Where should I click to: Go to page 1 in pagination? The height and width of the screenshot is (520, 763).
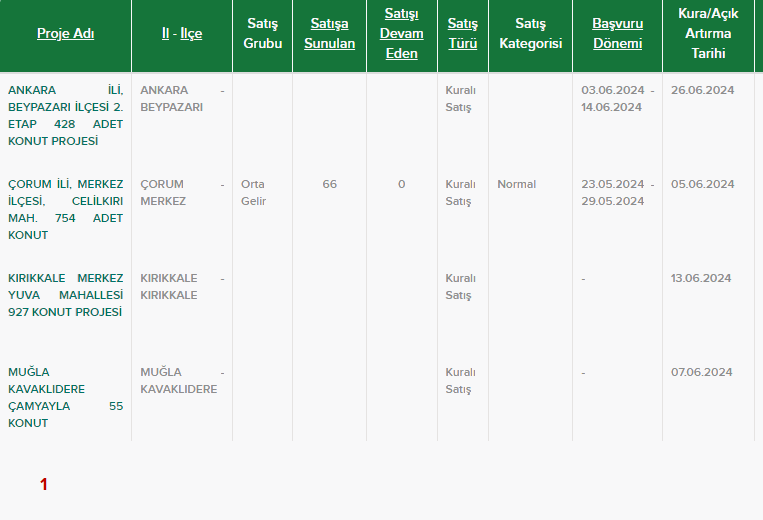tap(44, 485)
